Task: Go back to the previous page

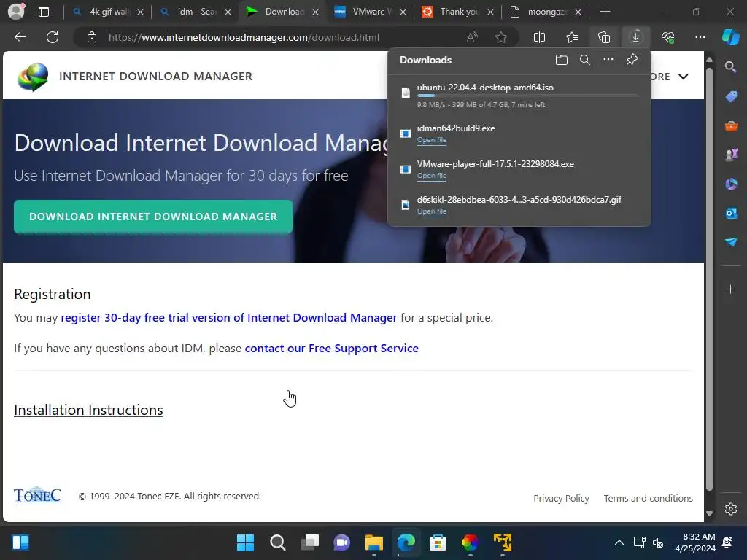Action: point(20,37)
